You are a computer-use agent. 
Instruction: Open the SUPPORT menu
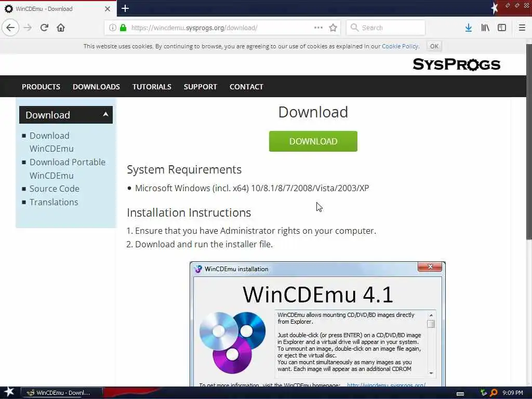pyautogui.click(x=200, y=87)
